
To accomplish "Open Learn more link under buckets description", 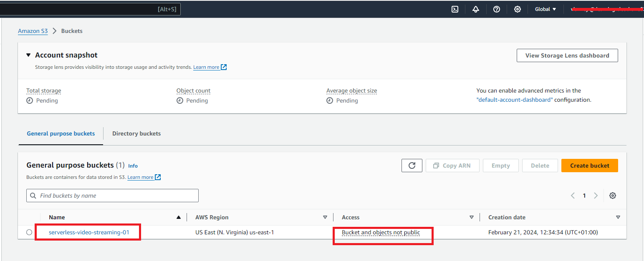I will tap(140, 177).
